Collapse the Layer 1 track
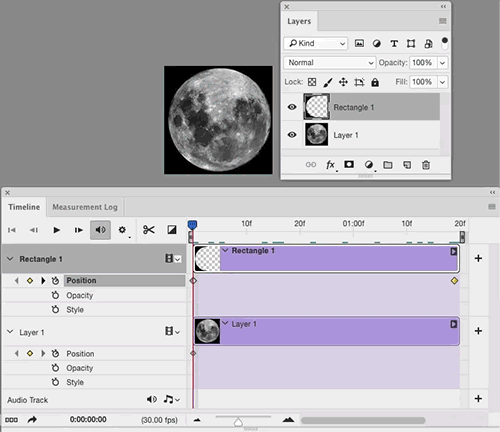The height and width of the screenshot is (432, 500). tap(10, 332)
